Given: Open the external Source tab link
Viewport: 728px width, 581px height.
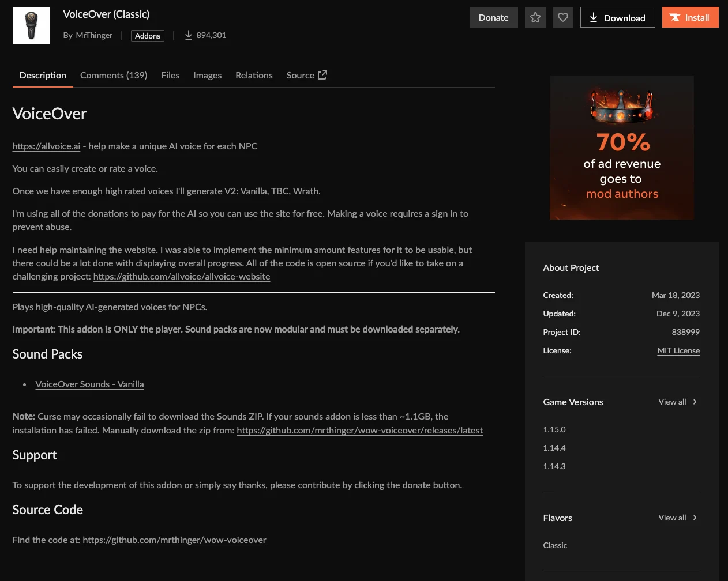Looking at the screenshot, I should (x=306, y=76).
